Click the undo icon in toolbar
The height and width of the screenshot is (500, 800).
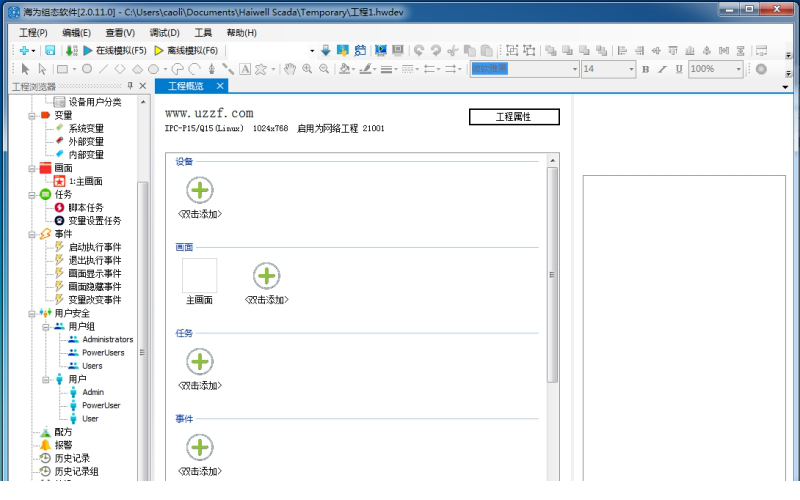(419, 50)
